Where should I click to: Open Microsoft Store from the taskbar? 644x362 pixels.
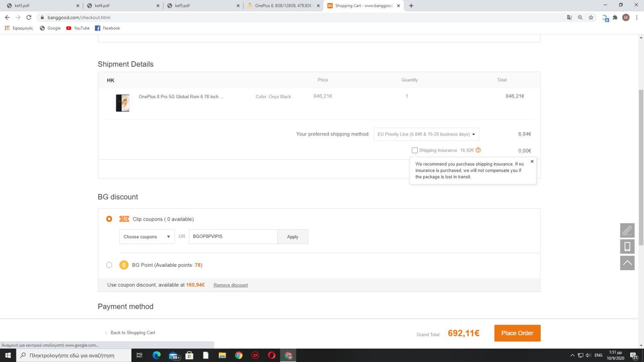189,355
